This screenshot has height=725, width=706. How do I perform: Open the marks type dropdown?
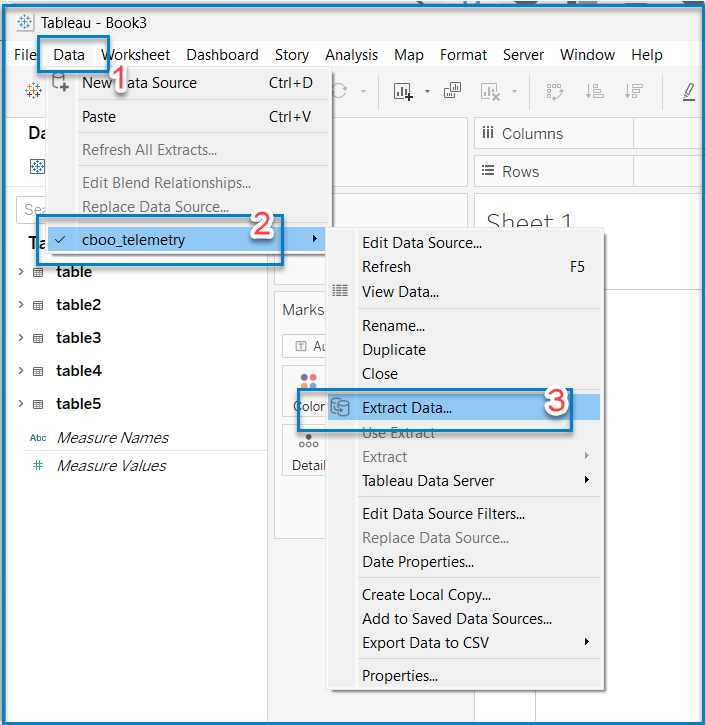[x=304, y=346]
